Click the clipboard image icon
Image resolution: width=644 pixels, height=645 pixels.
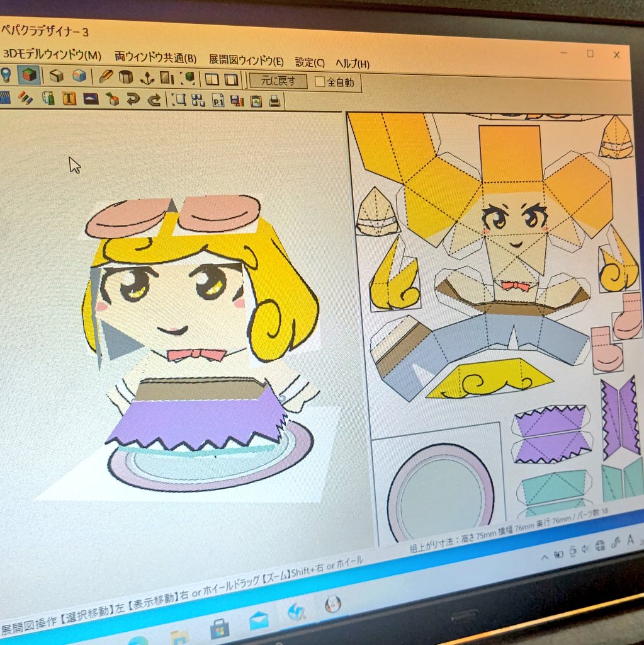point(256,101)
